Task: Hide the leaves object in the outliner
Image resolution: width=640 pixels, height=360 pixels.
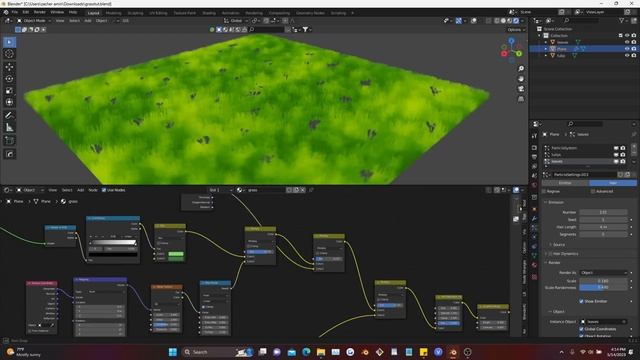Action: [x=627, y=42]
